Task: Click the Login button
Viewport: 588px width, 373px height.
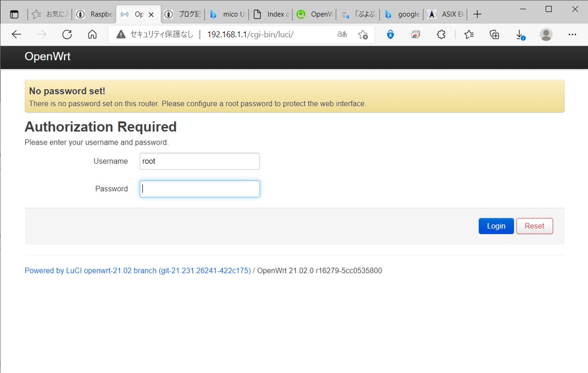Action: (x=496, y=226)
